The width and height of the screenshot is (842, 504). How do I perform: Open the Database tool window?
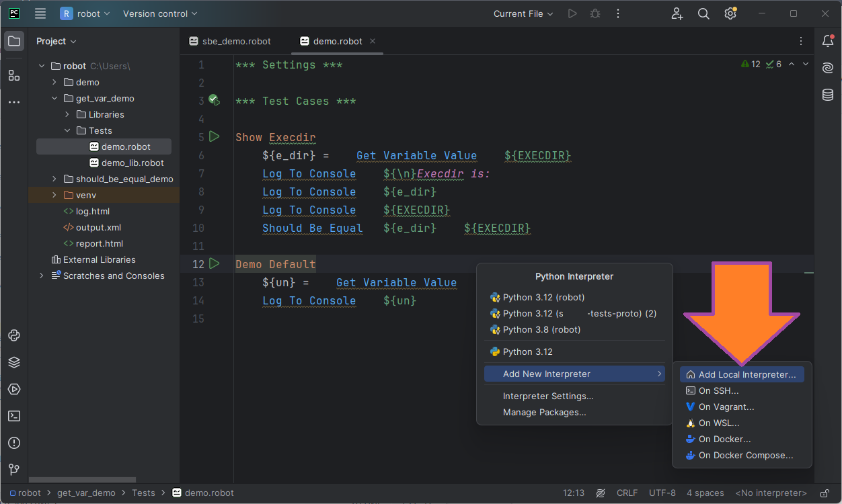(828, 95)
